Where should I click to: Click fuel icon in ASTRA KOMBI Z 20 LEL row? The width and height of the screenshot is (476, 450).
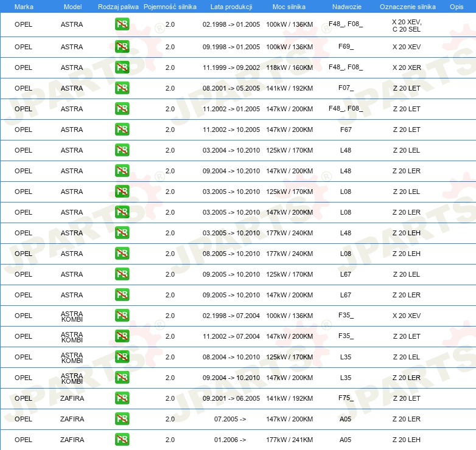(x=122, y=356)
